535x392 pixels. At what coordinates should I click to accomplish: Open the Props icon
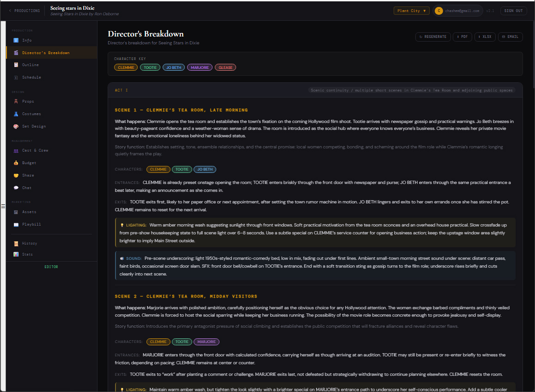pos(16,101)
